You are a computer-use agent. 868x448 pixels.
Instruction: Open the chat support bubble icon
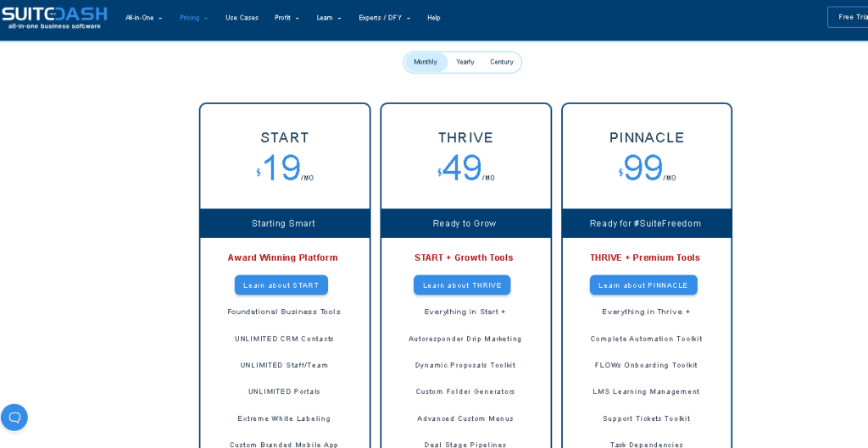14,417
